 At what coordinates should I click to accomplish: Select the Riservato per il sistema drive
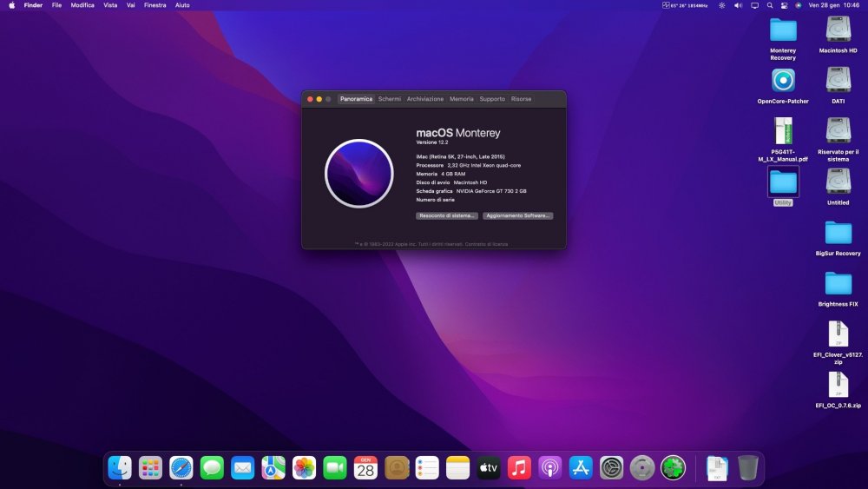[838, 130]
